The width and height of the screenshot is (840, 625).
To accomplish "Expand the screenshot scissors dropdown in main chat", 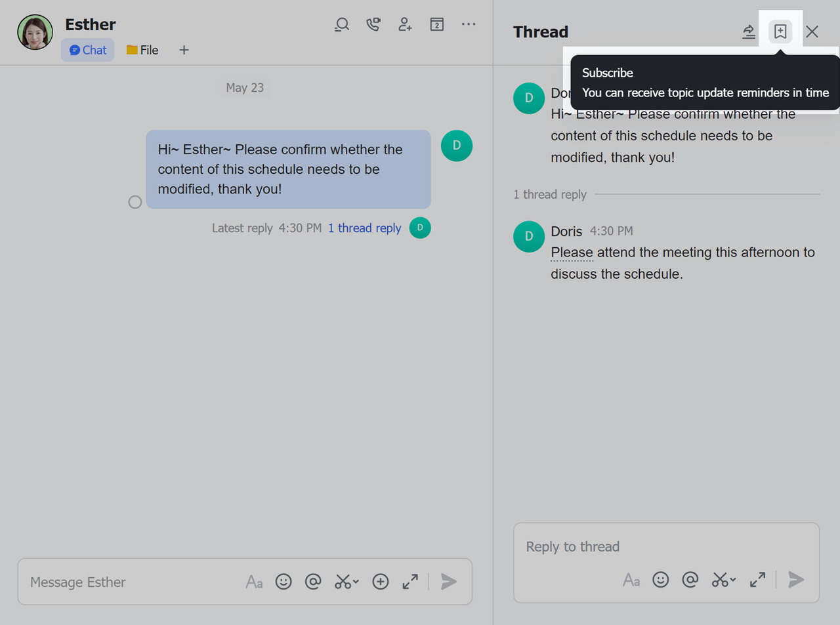I will (x=356, y=582).
